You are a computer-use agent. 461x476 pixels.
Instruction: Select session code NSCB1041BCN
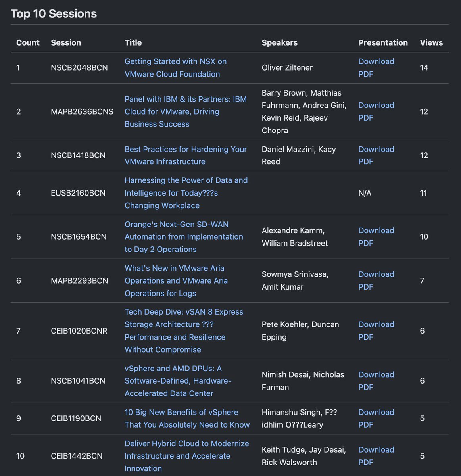78,381
